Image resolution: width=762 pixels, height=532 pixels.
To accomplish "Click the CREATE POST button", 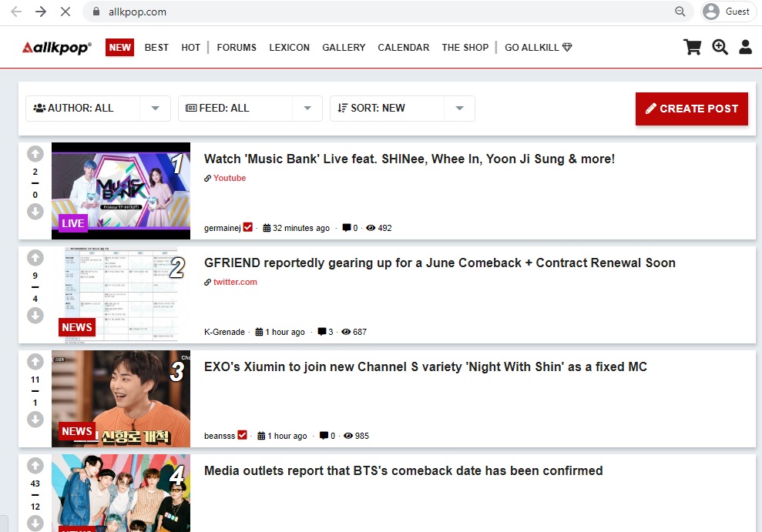I will coord(690,109).
